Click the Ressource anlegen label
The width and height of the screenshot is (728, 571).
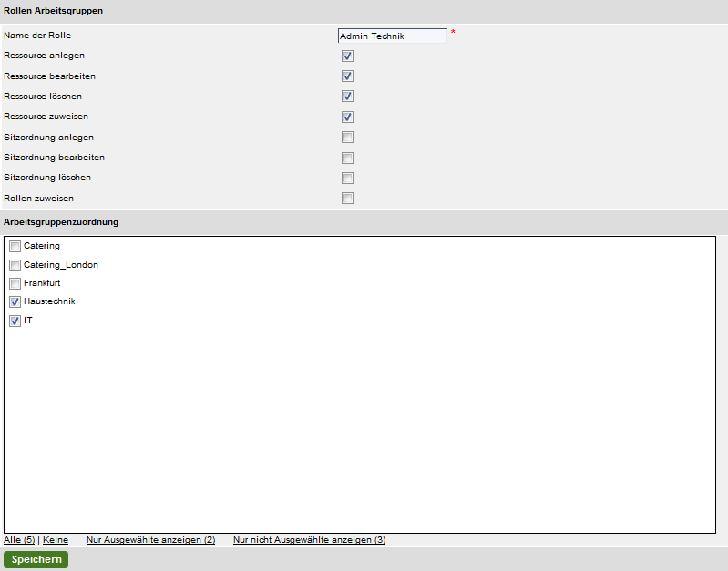pos(44,56)
